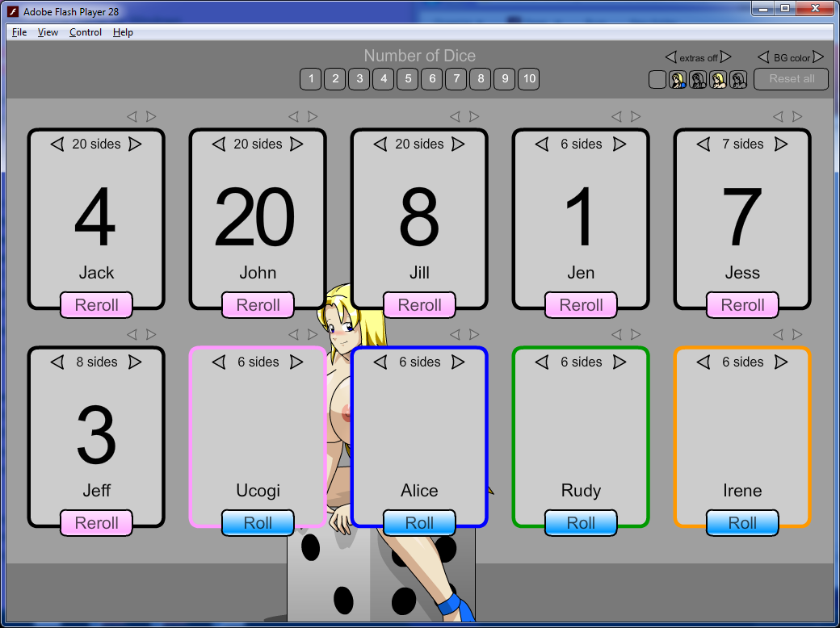The height and width of the screenshot is (628, 840).
Task: Choose the colored blonde character icon with blue dot
Action: pyautogui.click(x=678, y=79)
